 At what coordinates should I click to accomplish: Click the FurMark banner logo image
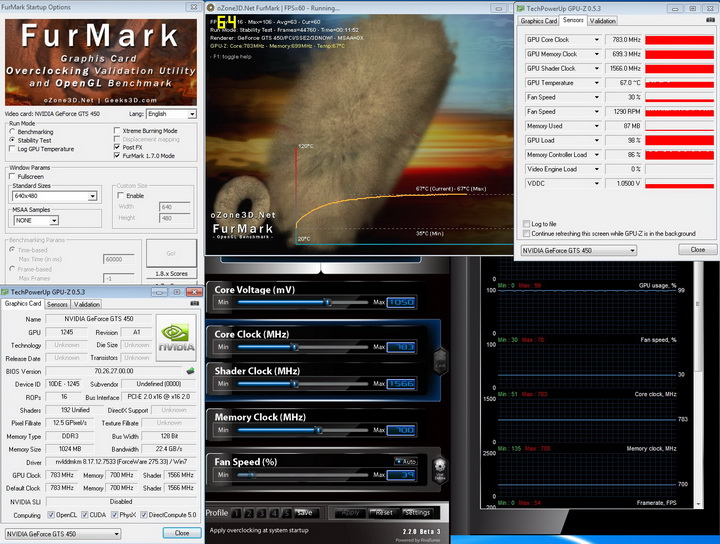pos(101,61)
